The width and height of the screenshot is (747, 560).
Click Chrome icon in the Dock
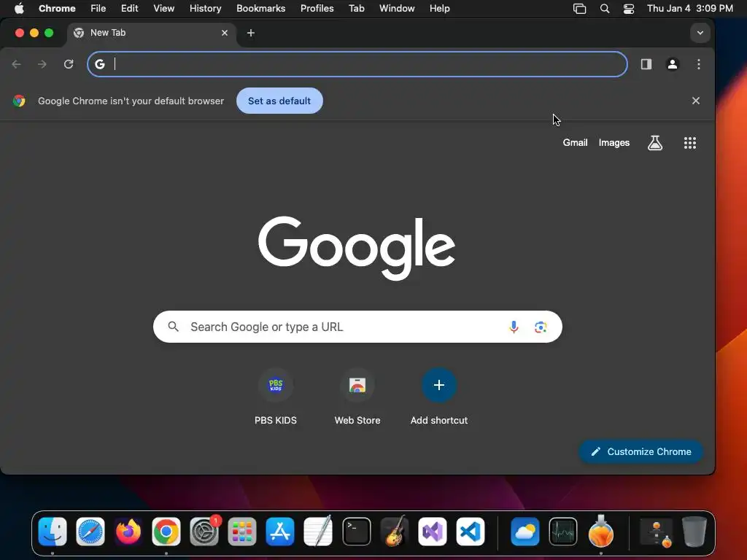[x=166, y=532]
